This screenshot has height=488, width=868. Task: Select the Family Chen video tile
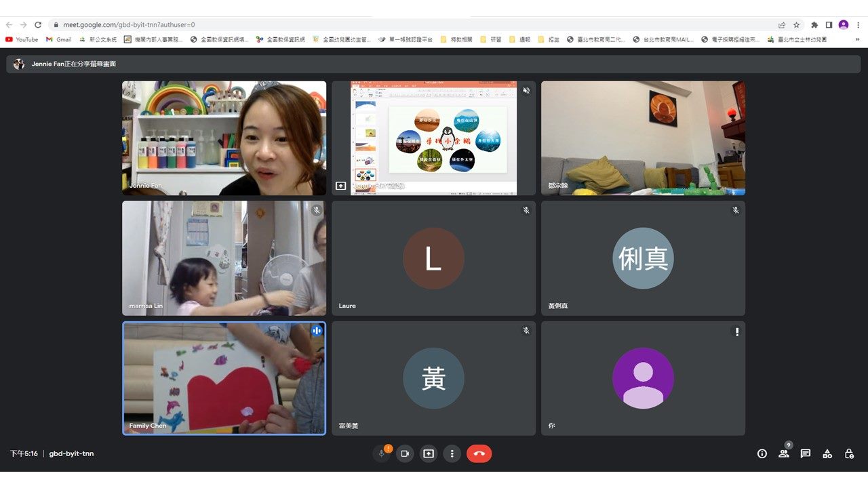pyautogui.click(x=224, y=378)
